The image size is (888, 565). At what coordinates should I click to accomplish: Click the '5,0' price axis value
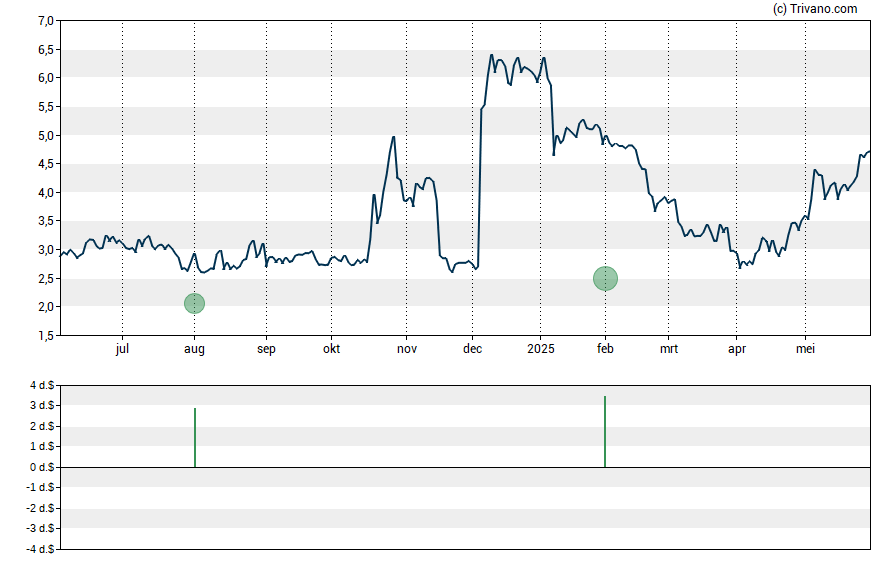(46, 136)
